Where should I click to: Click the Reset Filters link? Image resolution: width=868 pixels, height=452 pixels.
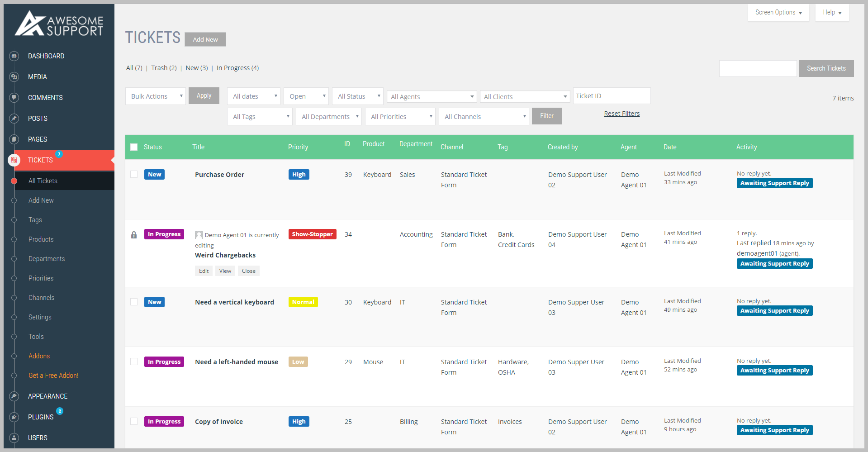click(x=622, y=114)
